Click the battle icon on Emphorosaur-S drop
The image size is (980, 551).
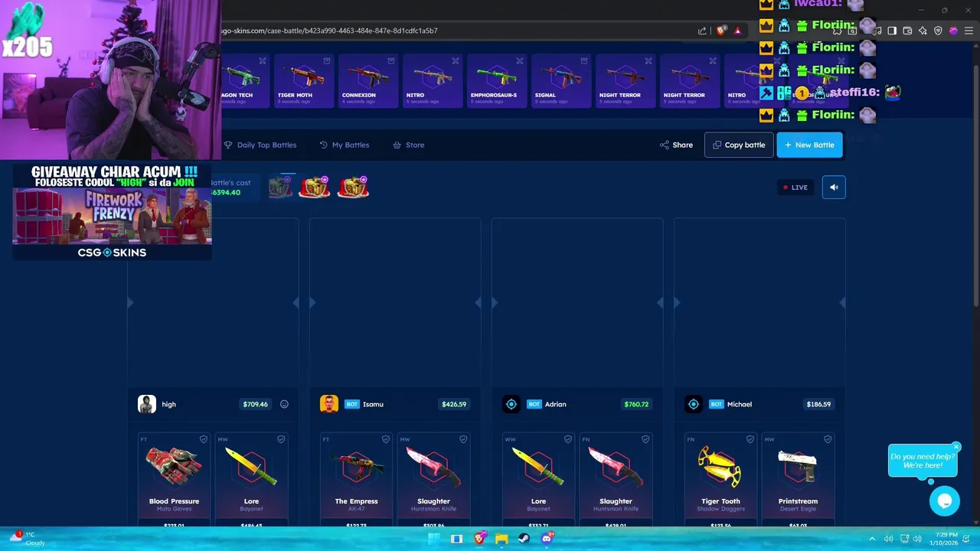point(520,60)
